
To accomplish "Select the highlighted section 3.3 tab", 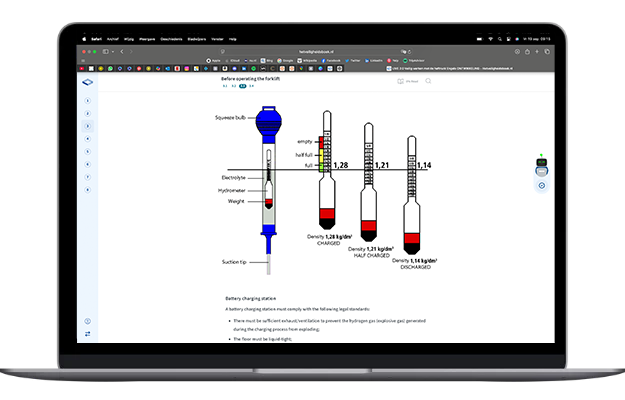I will tap(242, 87).
